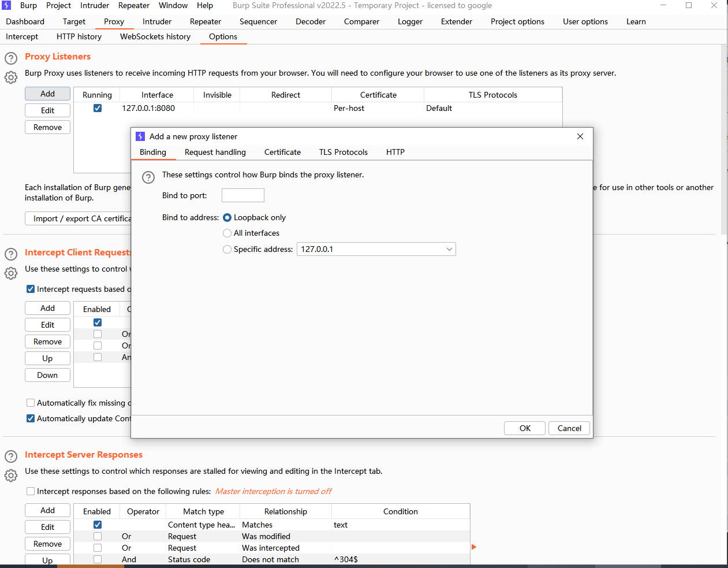Open the Burp menu
This screenshot has width=728, height=568.
click(x=28, y=5)
